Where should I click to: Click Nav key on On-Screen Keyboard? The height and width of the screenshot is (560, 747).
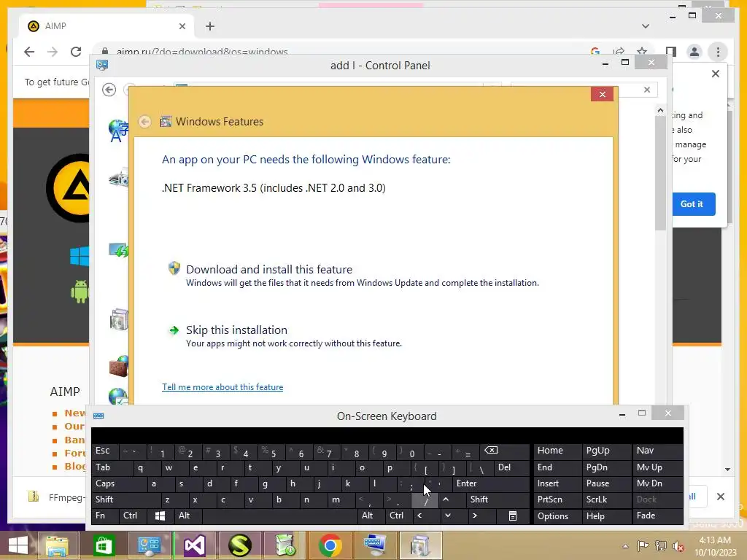(657, 451)
